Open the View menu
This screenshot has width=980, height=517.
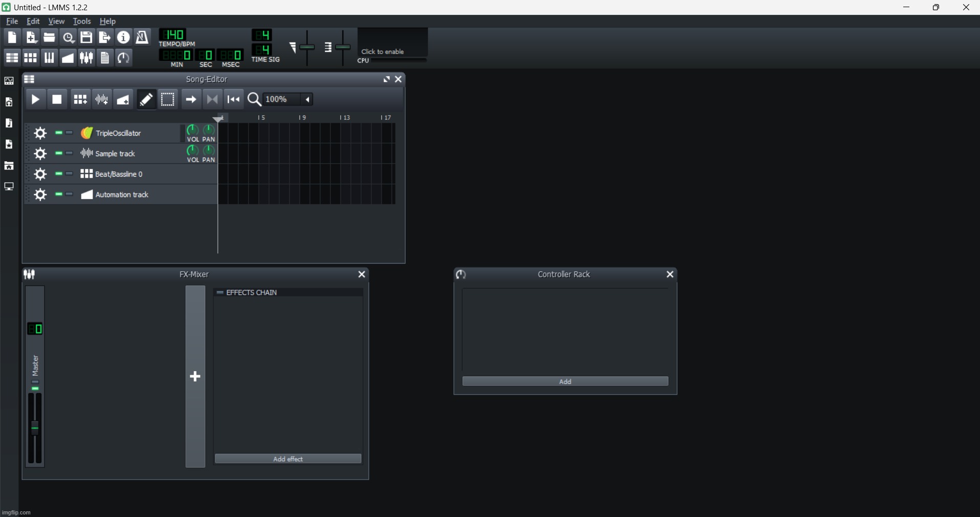56,21
